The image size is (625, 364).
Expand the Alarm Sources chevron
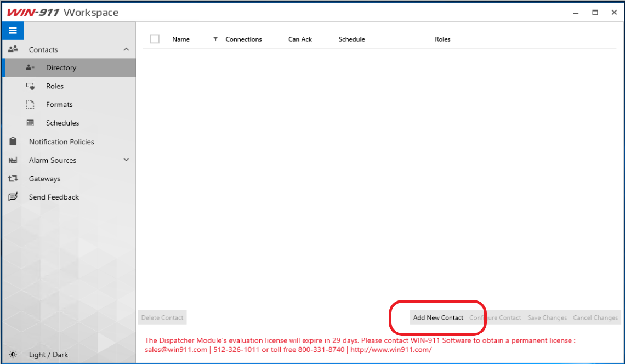[126, 160]
